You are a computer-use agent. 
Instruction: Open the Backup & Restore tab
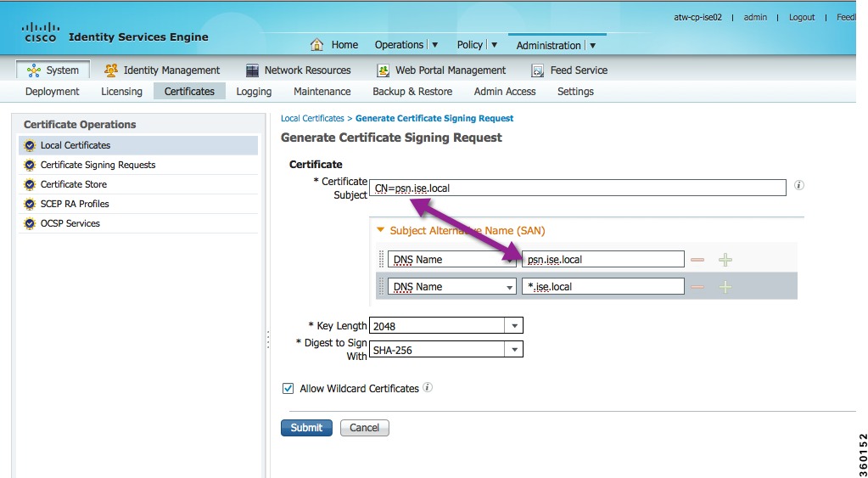click(412, 92)
